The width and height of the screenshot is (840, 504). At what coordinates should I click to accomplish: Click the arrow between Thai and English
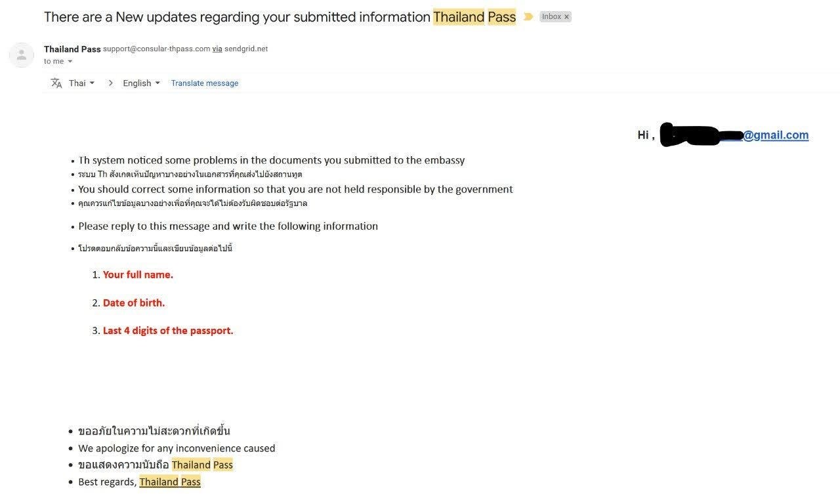click(110, 83)
